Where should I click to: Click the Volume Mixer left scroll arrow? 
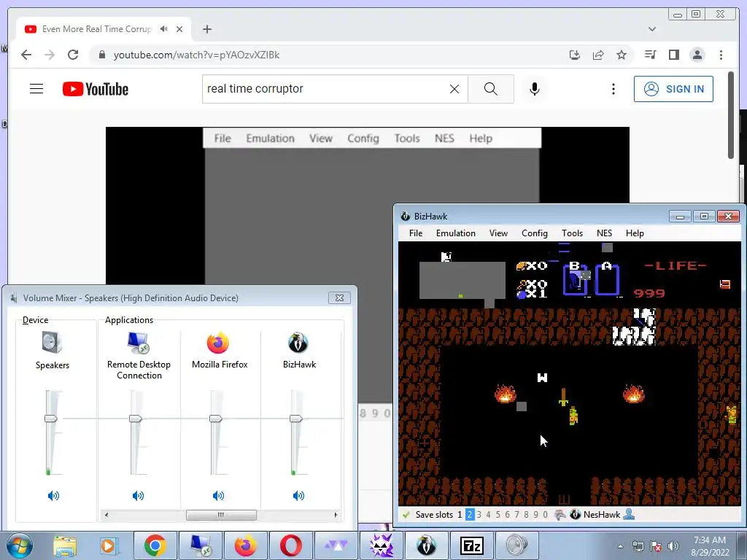click(x=107, y=515)
